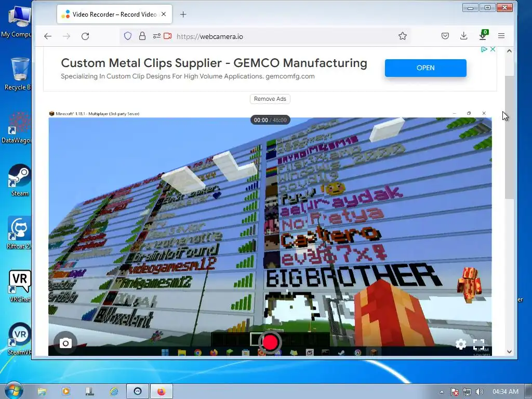532x399 pixels.
Task: Click the green download extension icon
Action: coord(483,35)
